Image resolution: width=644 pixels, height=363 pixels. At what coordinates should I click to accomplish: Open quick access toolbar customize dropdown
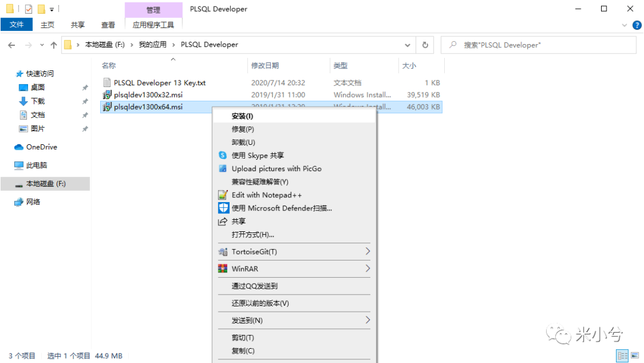point(52,9)
